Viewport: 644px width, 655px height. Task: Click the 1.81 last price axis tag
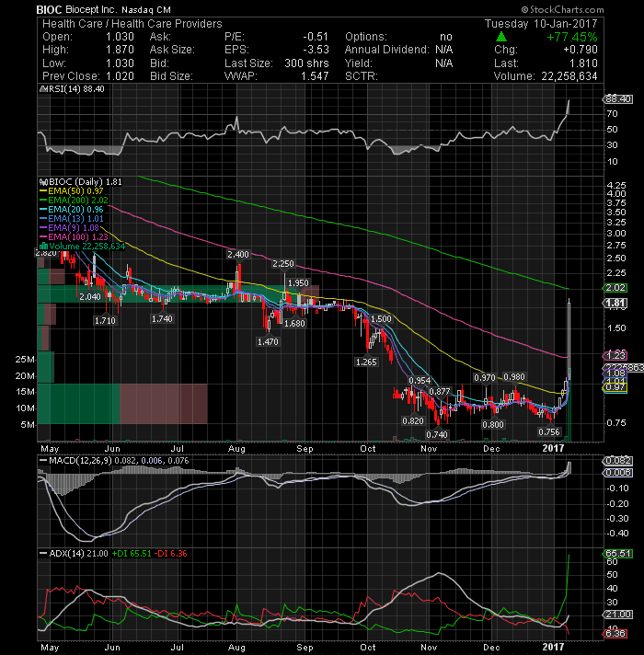615,303
